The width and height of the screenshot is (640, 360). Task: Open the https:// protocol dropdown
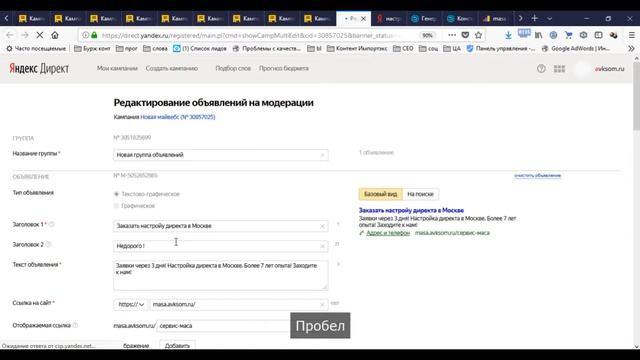[131, 304]
